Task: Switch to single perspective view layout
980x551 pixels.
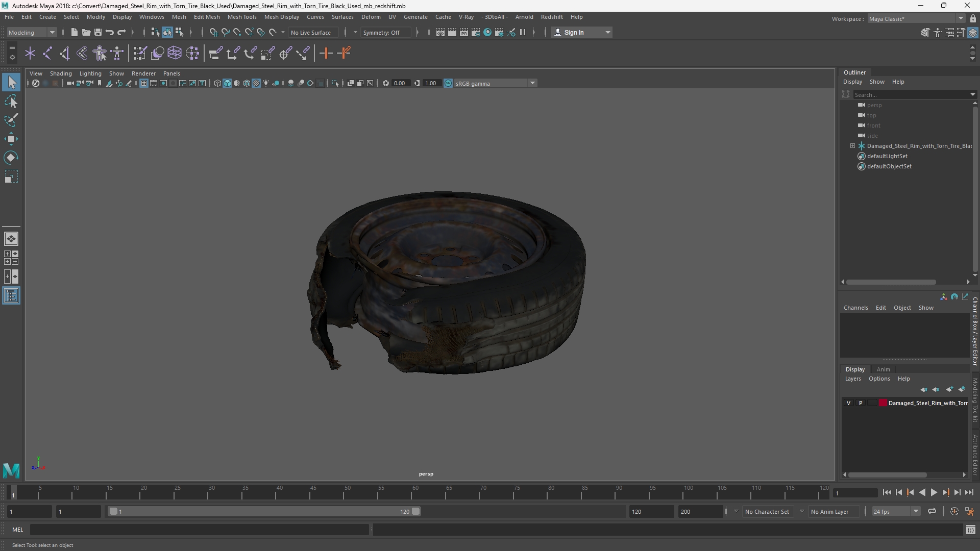Action: tap(11, 238)
